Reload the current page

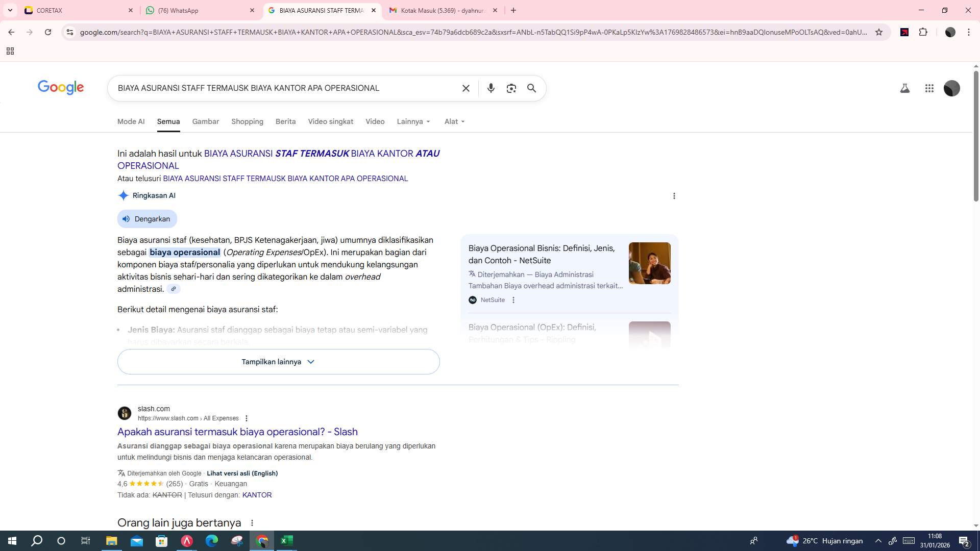[x=48, y=32]
